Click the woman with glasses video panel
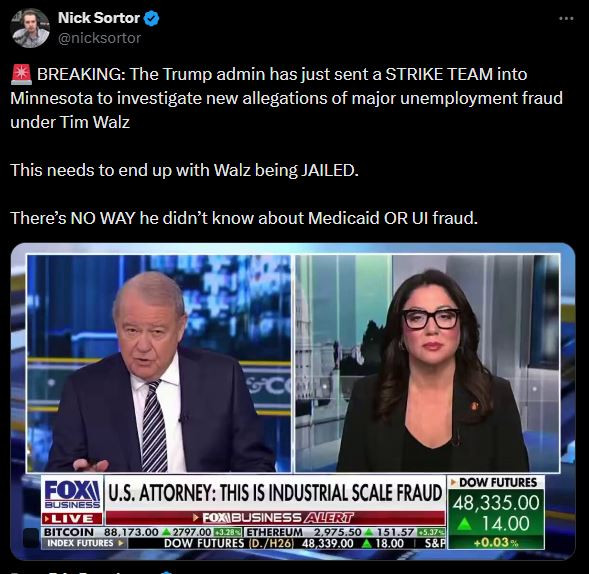Image resolution: width=589 pixels, height=574 pixels. point(427,363)
